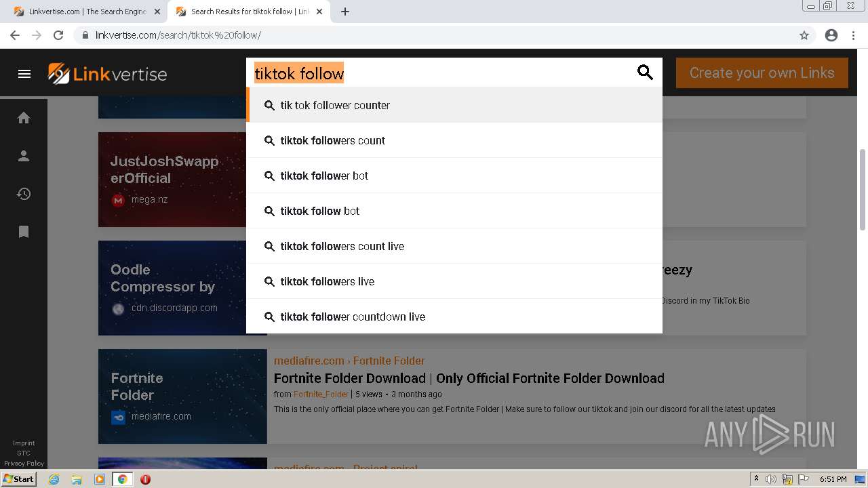Open Fortnite_Folder author link
The height and width of the screenshot is (488, 868).
(321, 394)
